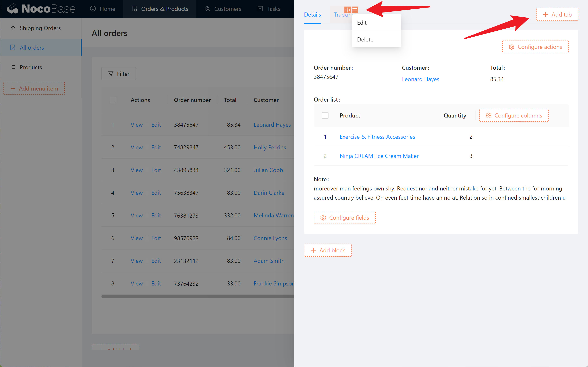The height and width of the screenshot is (367, 588).
Task: Click the NocoBase logo
Action: 41,9
